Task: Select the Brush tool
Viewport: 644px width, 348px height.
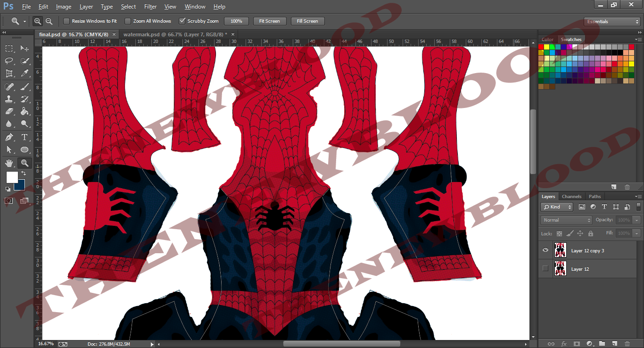Action: (x=25, y=87)
